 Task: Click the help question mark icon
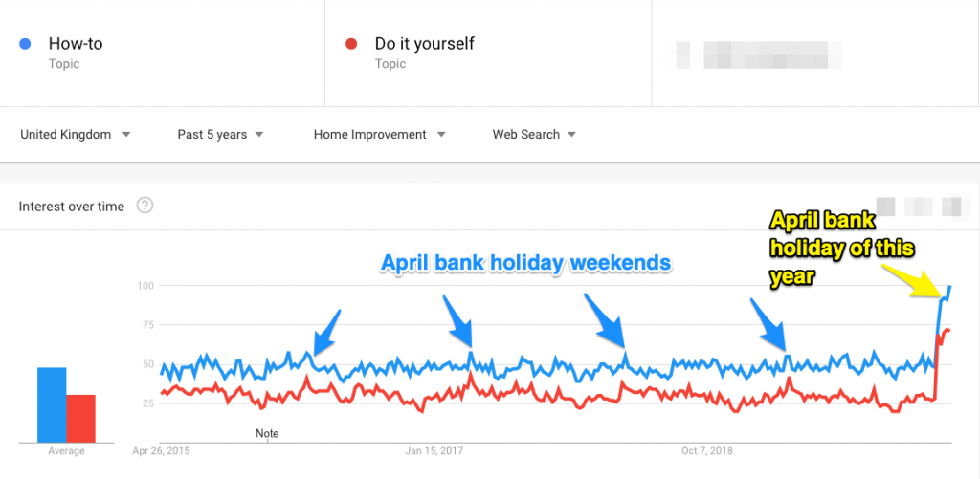(x=145, y=206)
